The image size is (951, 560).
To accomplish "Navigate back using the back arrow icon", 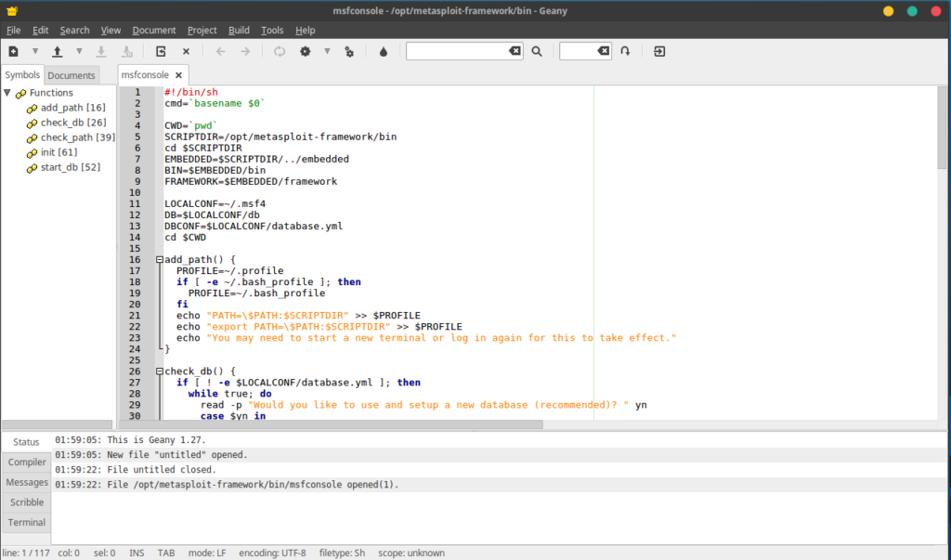I will 221,51.
